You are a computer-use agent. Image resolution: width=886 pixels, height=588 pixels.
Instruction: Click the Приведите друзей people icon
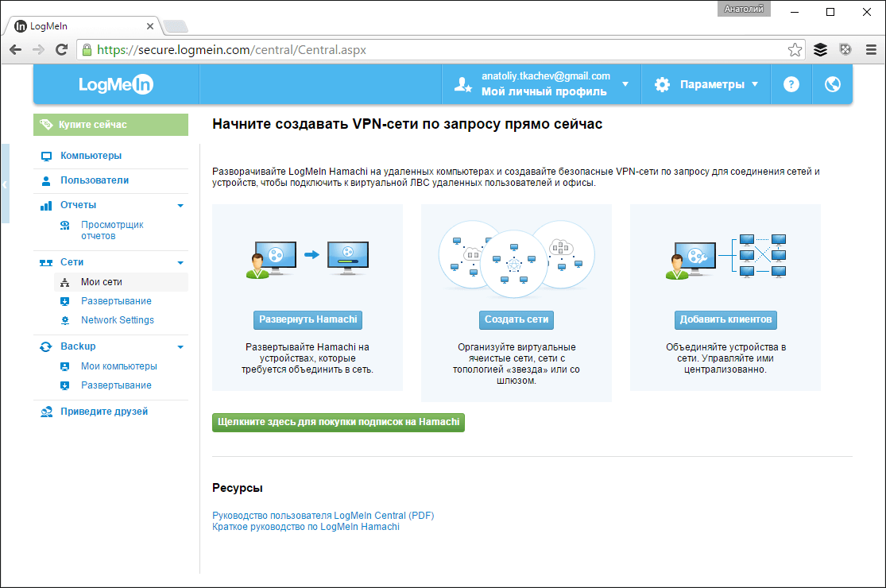[x=46, y=412]
